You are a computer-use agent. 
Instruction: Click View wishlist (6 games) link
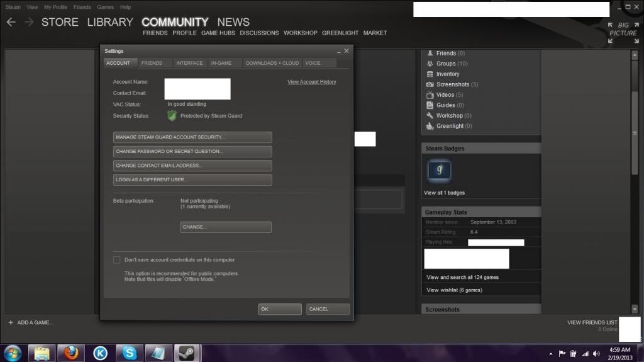454,290
